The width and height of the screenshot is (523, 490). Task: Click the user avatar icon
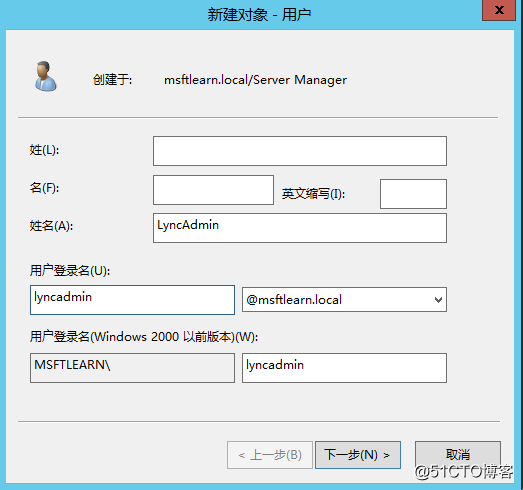(45, 76)
